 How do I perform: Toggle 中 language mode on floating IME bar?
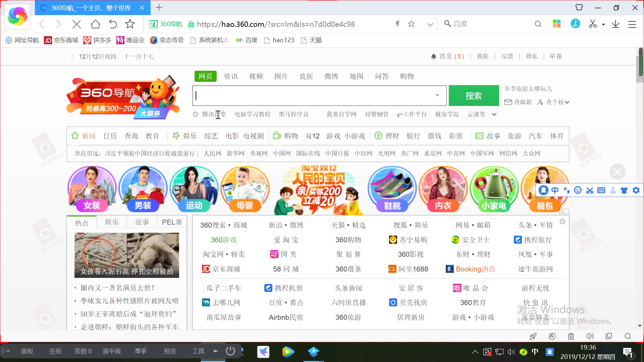coord(555,190)
